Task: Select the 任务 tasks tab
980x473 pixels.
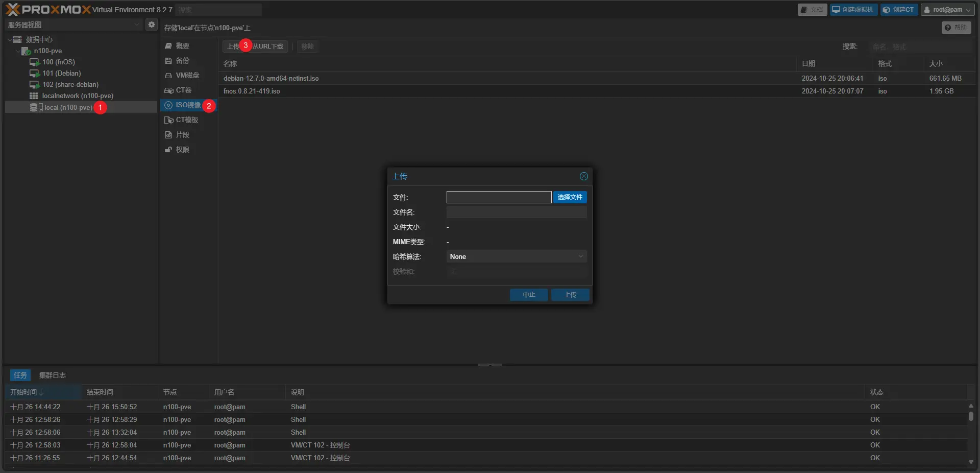Action: tap(20, 375)
